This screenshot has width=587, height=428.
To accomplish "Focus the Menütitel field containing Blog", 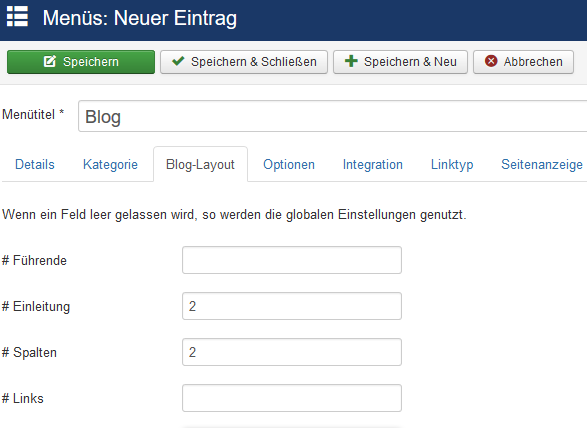I will click(x=332, y=116).
